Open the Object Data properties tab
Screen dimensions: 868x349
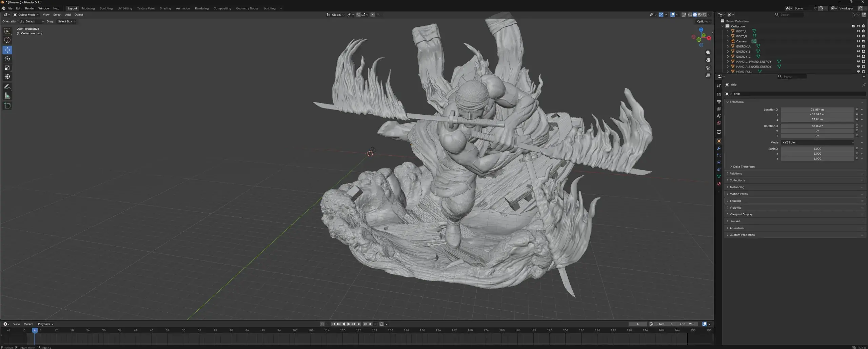(719, 177)
